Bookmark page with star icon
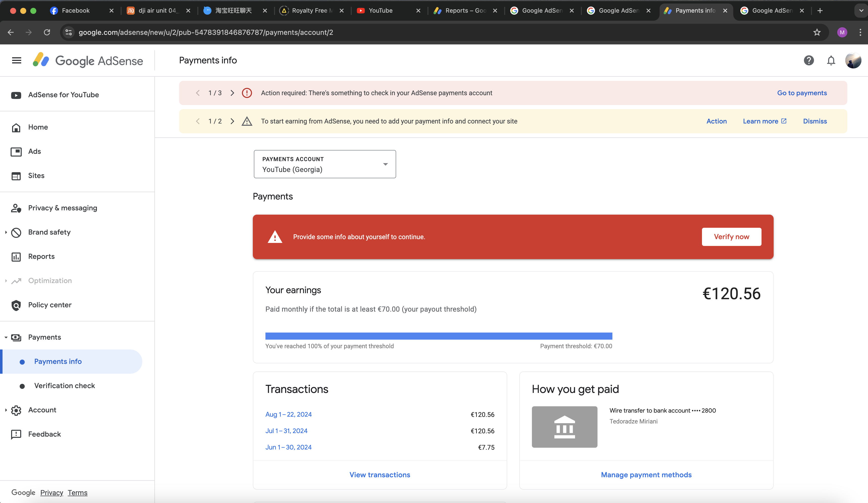The width and height of the screenshot is (868, 503). pyautogui.click(x=817, y=32)
